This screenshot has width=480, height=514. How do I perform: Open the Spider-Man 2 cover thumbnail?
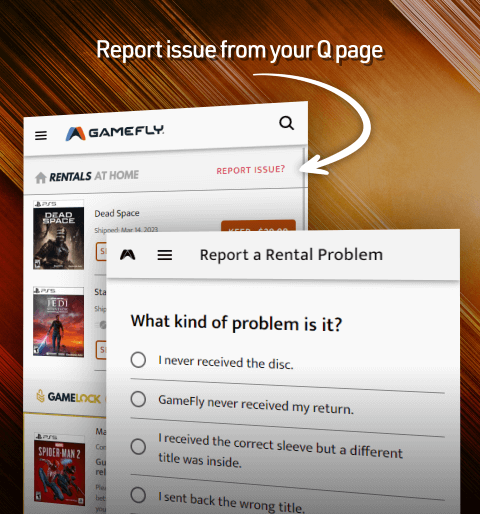59,469
